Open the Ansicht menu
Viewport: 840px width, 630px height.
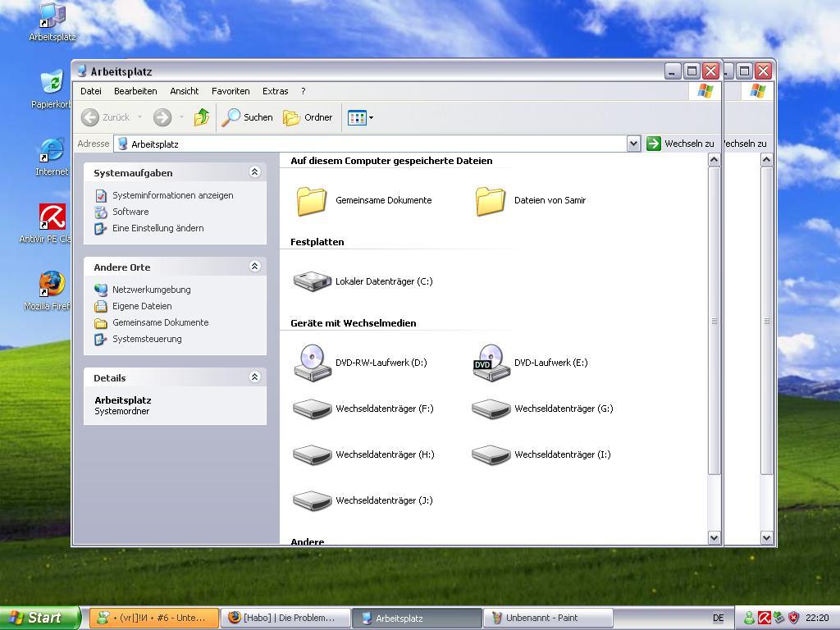[x=185, y=91]
